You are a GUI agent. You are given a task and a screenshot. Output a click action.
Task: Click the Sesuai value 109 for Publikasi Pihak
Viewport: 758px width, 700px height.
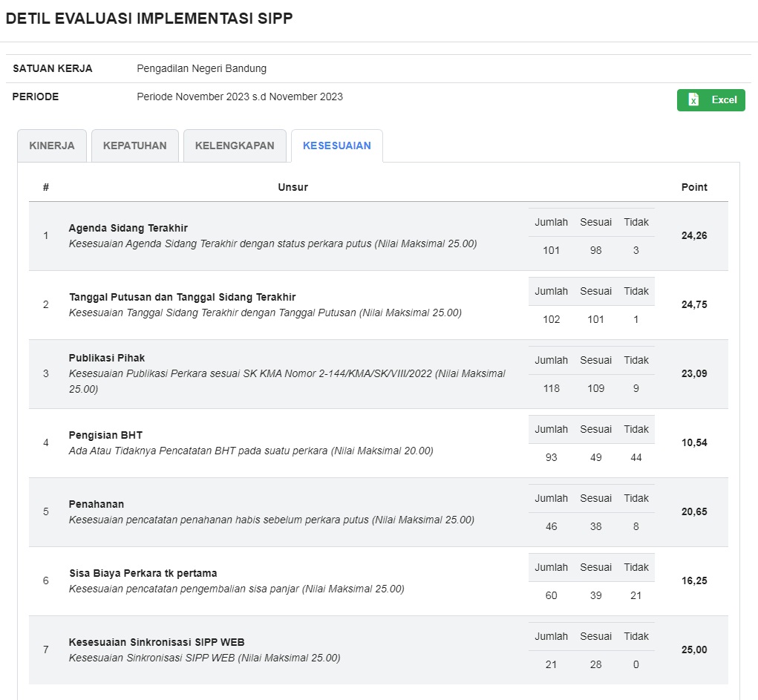pos(595,388)
